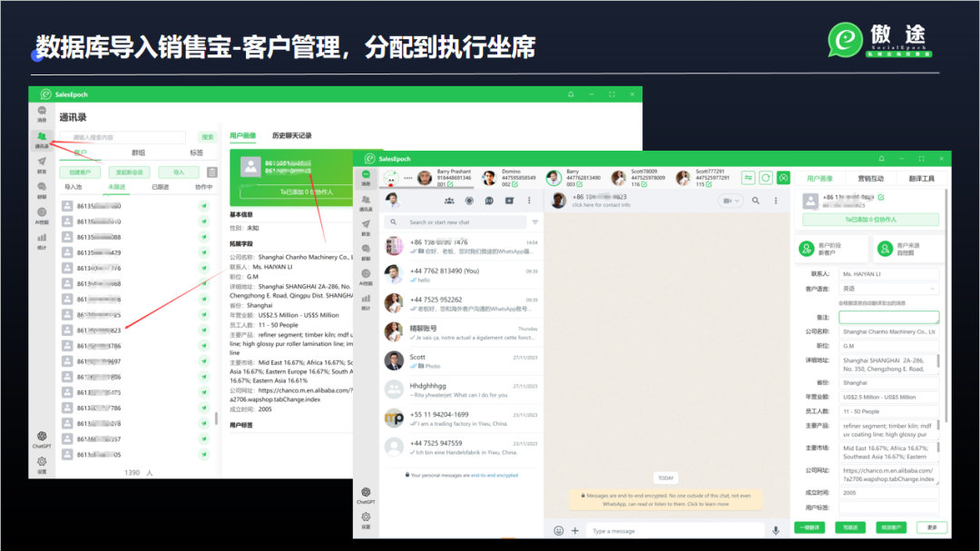
Task: Search within conversation using magnifier icon
Action: [756, 201]
